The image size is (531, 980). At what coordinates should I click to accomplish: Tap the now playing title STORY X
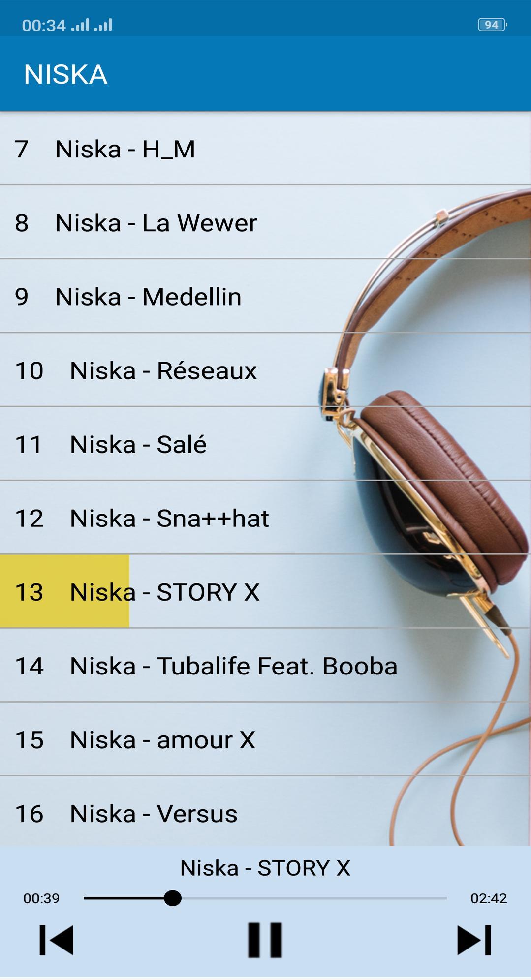pos(265,868)
